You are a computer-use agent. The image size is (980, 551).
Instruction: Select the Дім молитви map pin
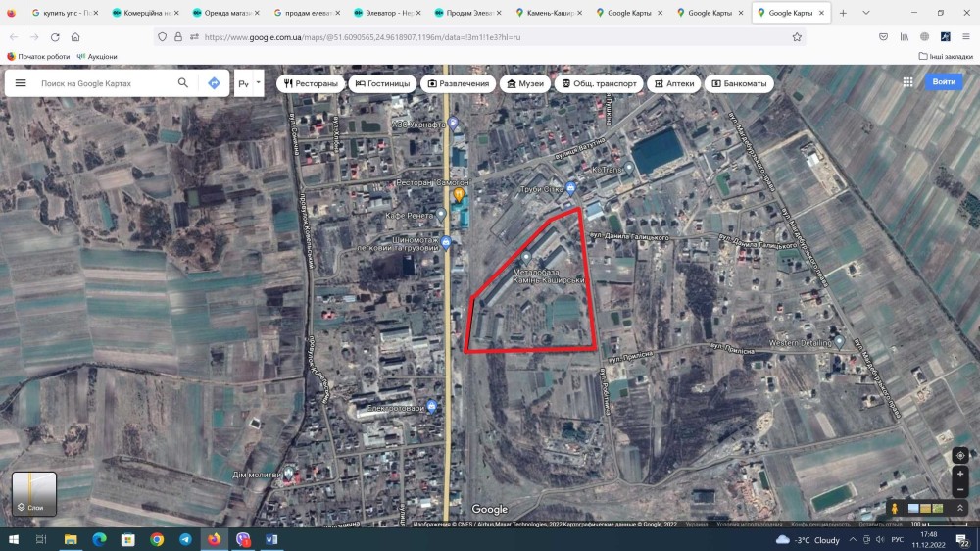(288, 473)
